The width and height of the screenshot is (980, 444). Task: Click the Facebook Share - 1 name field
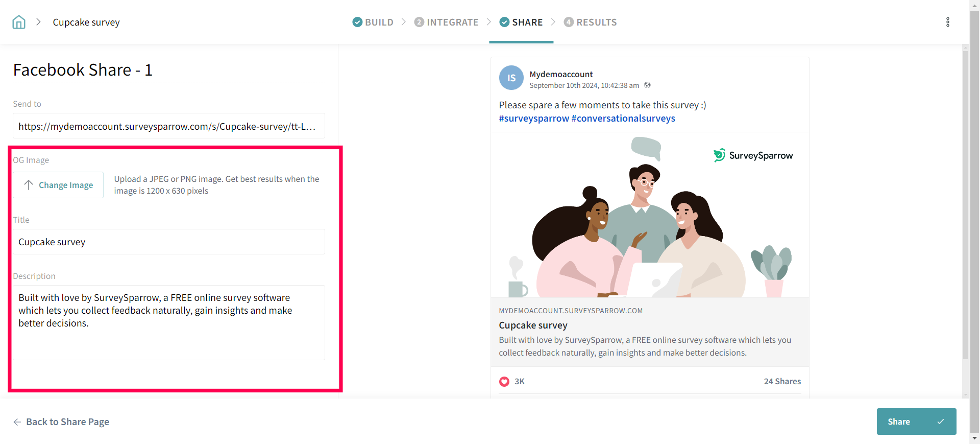pos(168,70)
